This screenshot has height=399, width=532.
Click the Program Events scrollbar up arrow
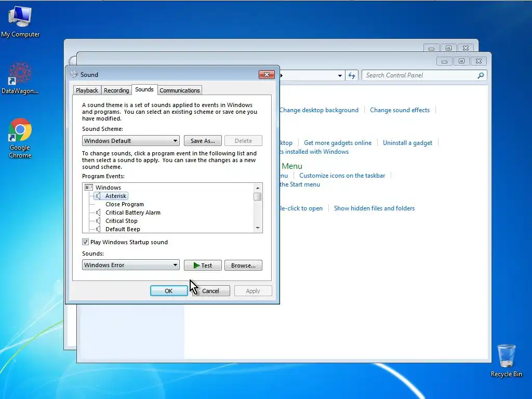point(258,188)
